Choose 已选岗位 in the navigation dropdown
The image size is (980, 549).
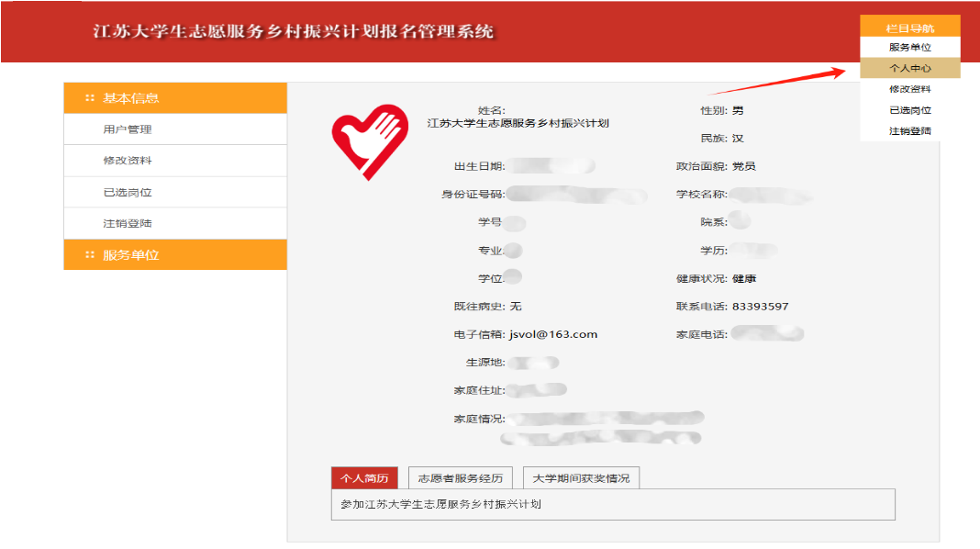910,110
